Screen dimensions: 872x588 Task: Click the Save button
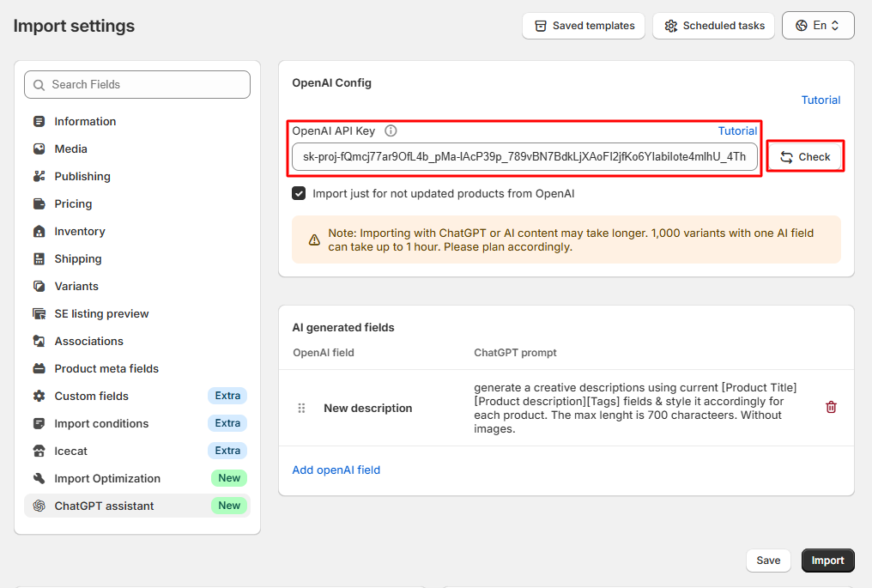pyautogui.click(x=768, y=561)
